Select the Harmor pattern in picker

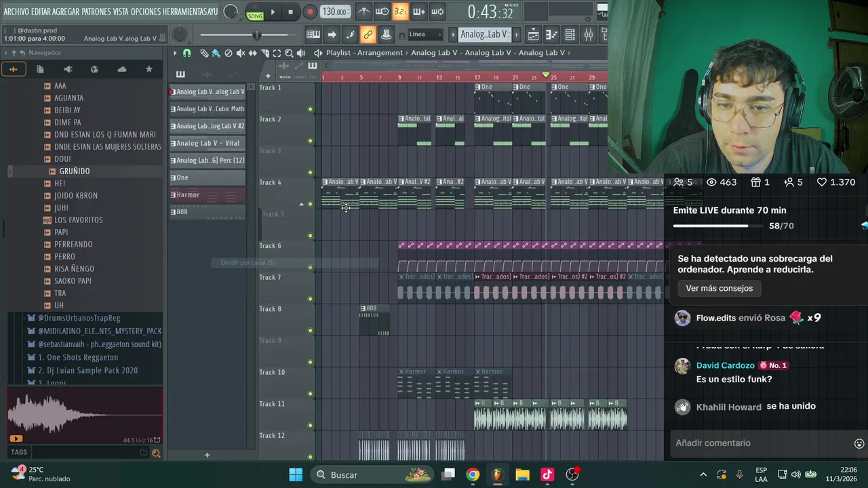coord(207,195)
